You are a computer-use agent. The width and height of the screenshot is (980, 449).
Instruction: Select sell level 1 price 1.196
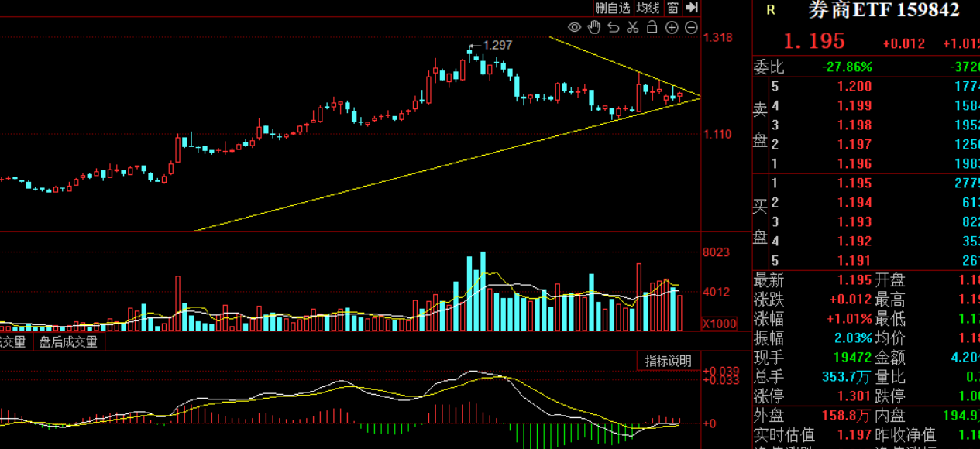point(854,164)
